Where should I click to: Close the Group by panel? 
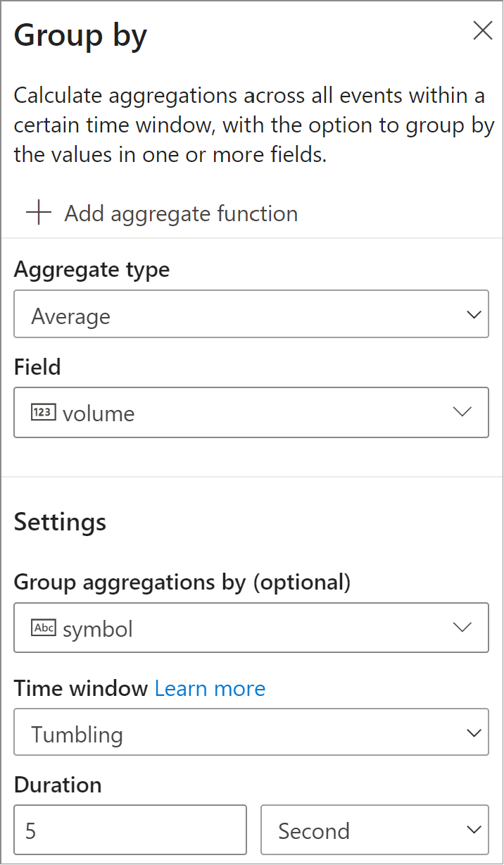[482, 30]
